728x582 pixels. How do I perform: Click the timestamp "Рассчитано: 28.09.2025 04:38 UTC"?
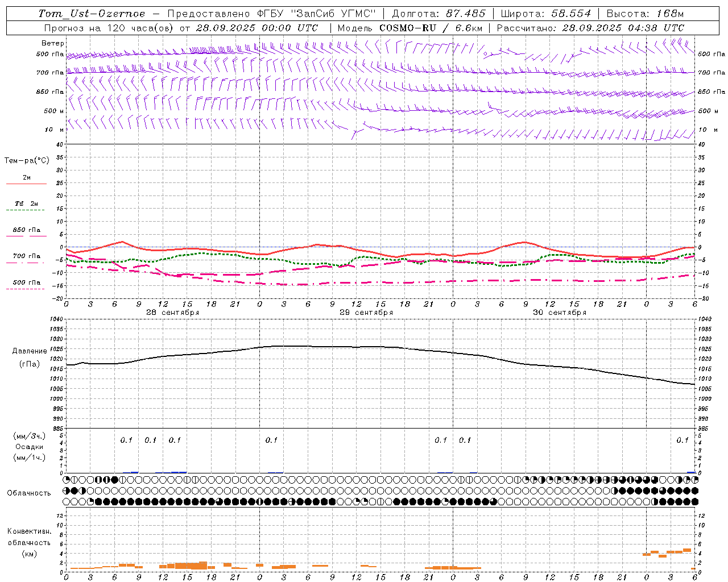point(590,28)
